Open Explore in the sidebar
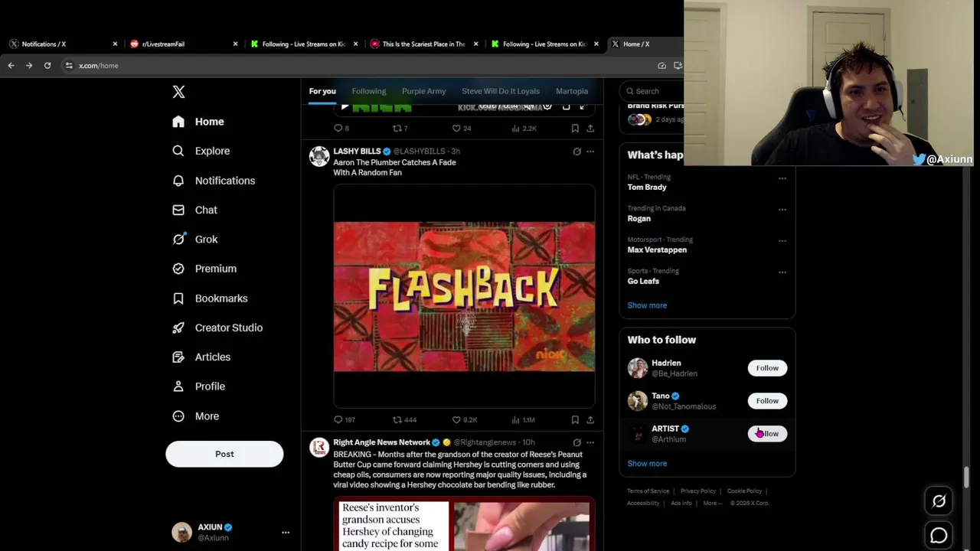 pos(201,151)
